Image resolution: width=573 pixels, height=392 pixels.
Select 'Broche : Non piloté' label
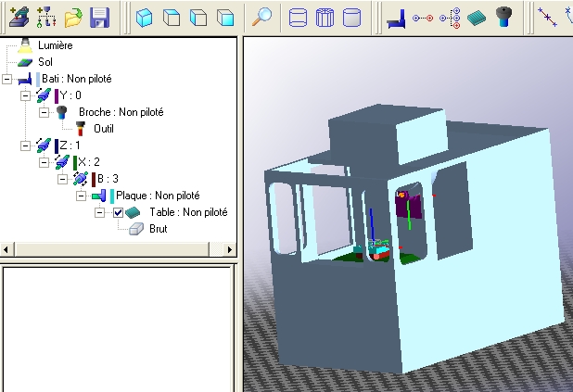(121, 112)
